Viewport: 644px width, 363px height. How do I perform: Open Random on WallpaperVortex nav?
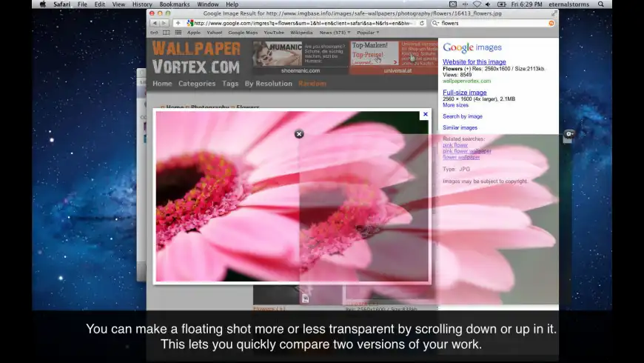(312, 84)
